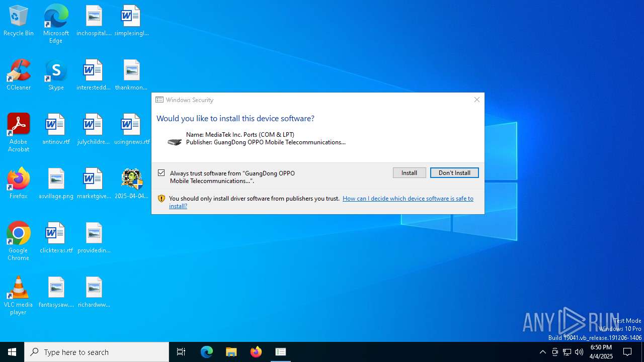Click the security tray icon beside network
The image size is (644, 362).
[555, 352]
